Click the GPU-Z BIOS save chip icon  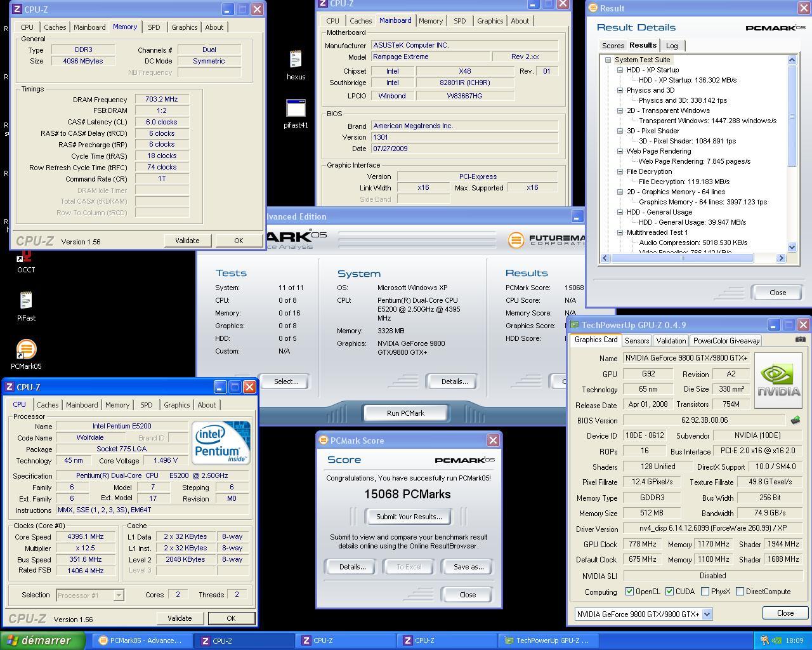(795, 420)
